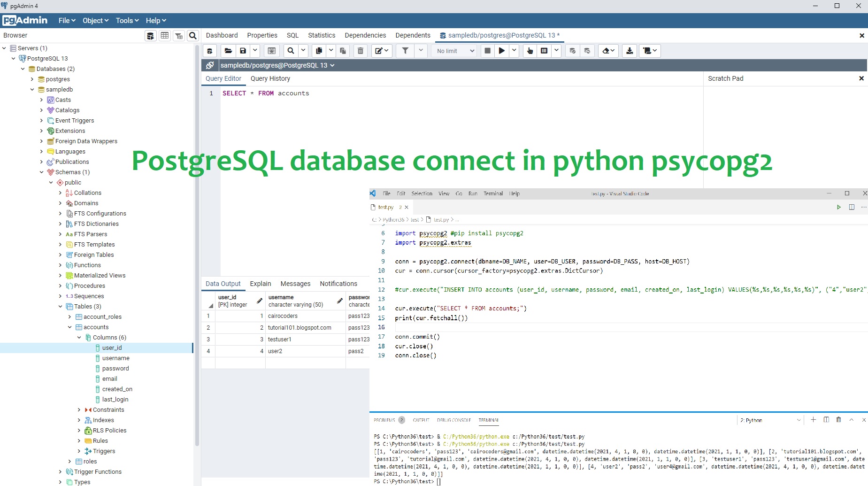Expand the Constraints tree node

point(79,410)
